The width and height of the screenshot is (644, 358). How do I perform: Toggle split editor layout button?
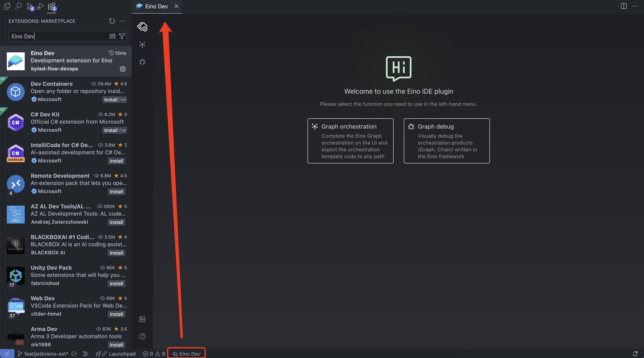(624, 6)
